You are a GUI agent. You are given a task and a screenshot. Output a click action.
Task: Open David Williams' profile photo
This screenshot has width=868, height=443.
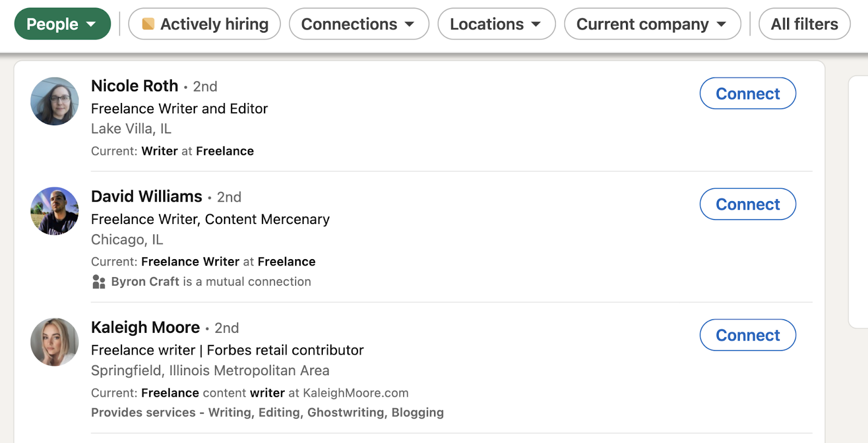click(54, 211)
